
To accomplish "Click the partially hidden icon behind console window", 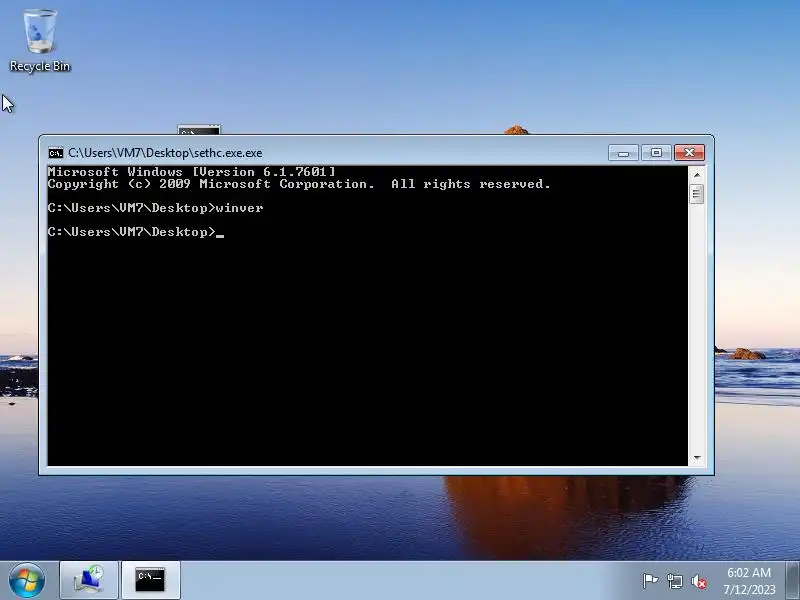I will pyautogui.click(x=199, y=130).
